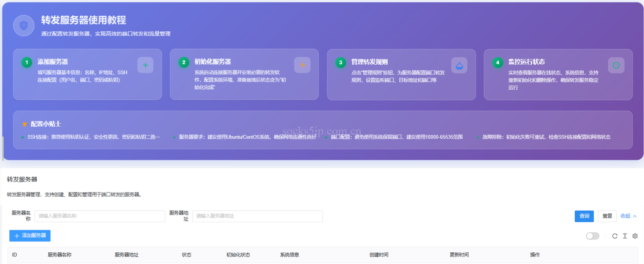Click the ID column header
The height and width of the screenshot is (264, 644).
[14, 255]
